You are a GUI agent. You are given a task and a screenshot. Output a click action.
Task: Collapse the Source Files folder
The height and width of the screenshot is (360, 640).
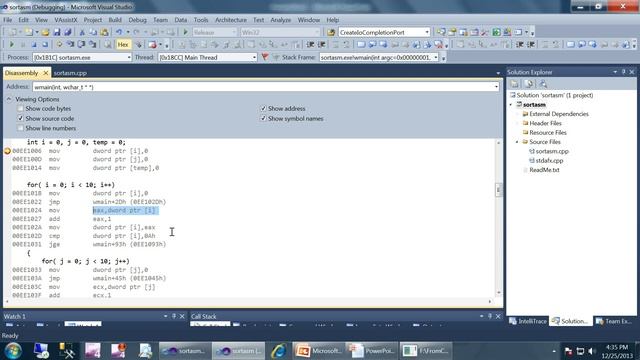517,142
